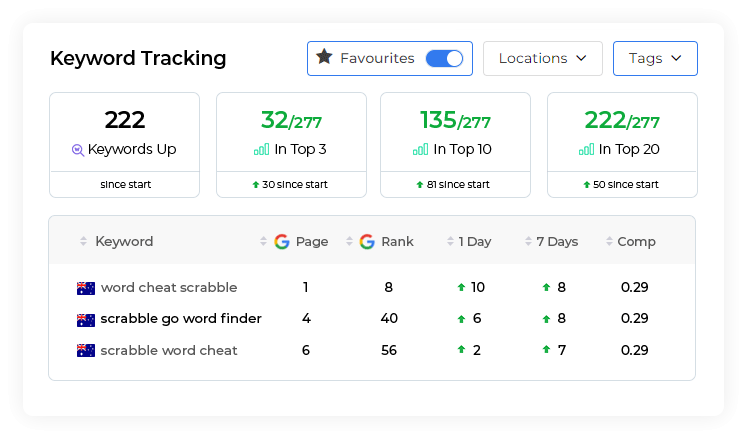Open the 'scrabble go word finder' keyword
747x439 pixels.
[x=181, y=318]
